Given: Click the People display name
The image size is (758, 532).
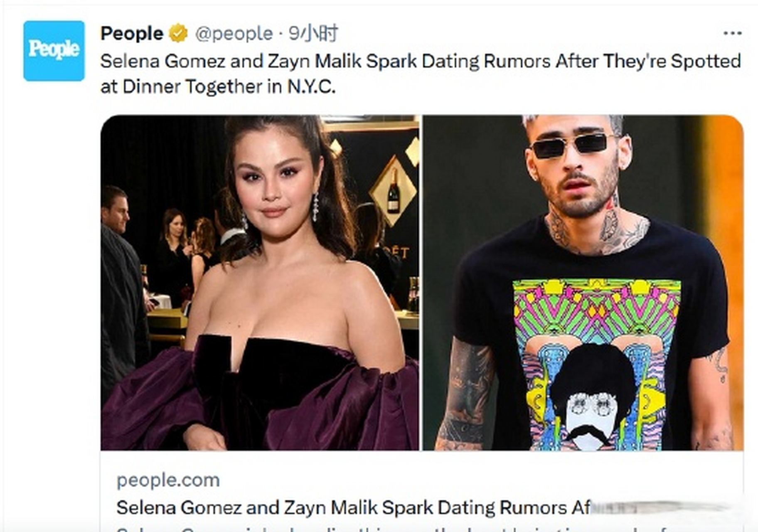Looking at the screenshot, I should 132,33.
